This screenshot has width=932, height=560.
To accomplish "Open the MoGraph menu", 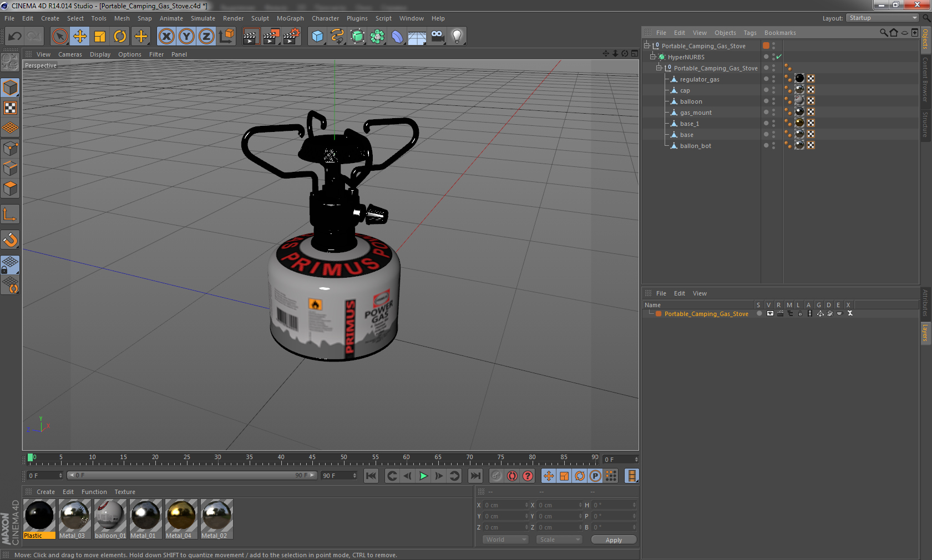I will click(x=290, y=18).
